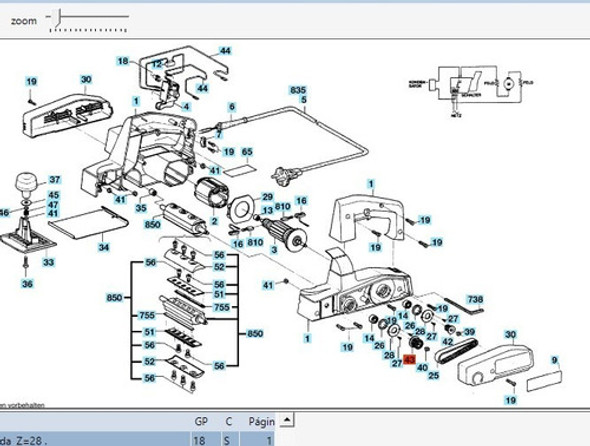Move the zoom slider handle
The image size is (590, 446).
pos(58,18)
